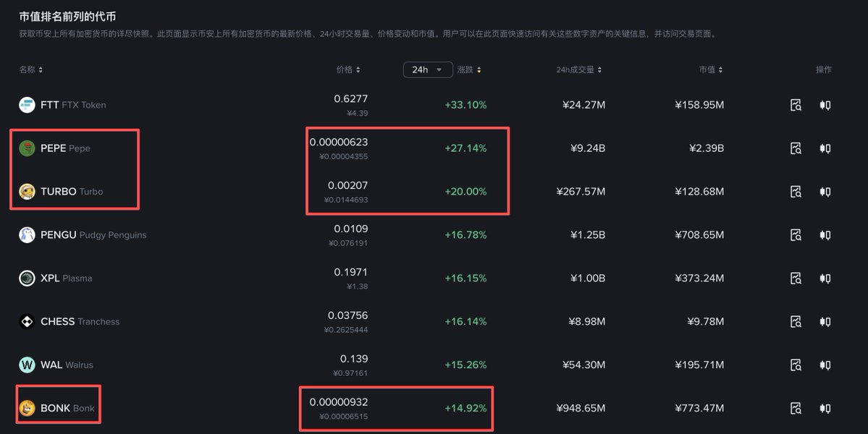The width and height of the screenshot is (868, 434).
Task: Open the 24h time period dropdown
Action: [x=427, y=69]
